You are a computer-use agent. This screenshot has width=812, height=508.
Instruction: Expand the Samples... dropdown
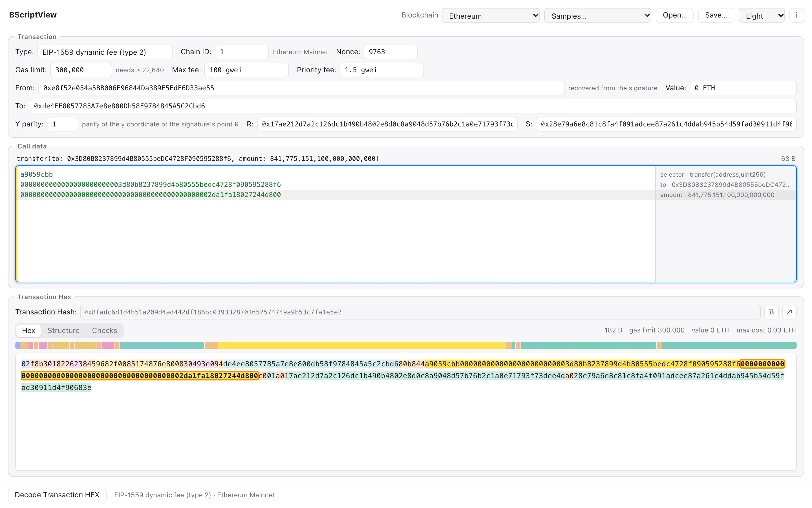(x=597, y=16)
